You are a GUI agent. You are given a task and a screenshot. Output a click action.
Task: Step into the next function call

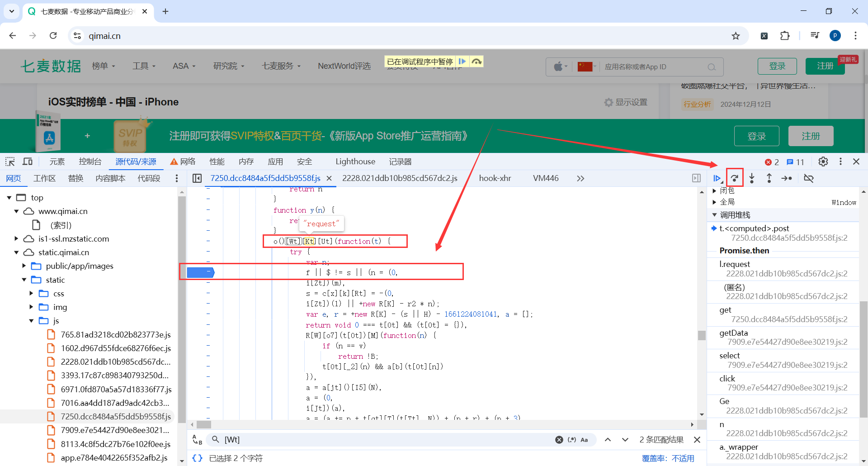[x=752, y=178]
